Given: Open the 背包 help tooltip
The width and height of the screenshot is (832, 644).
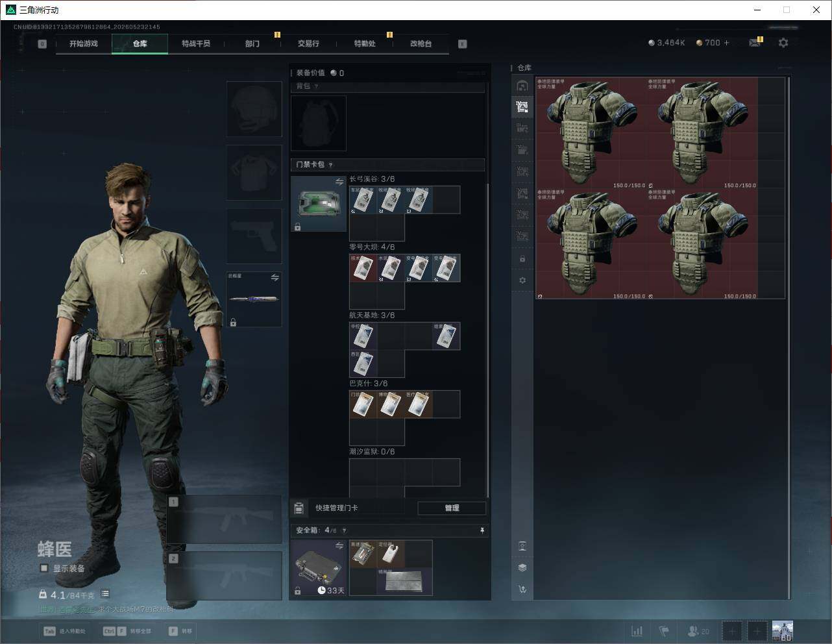Looking at the screenshot, I should [x=317, y=86].
